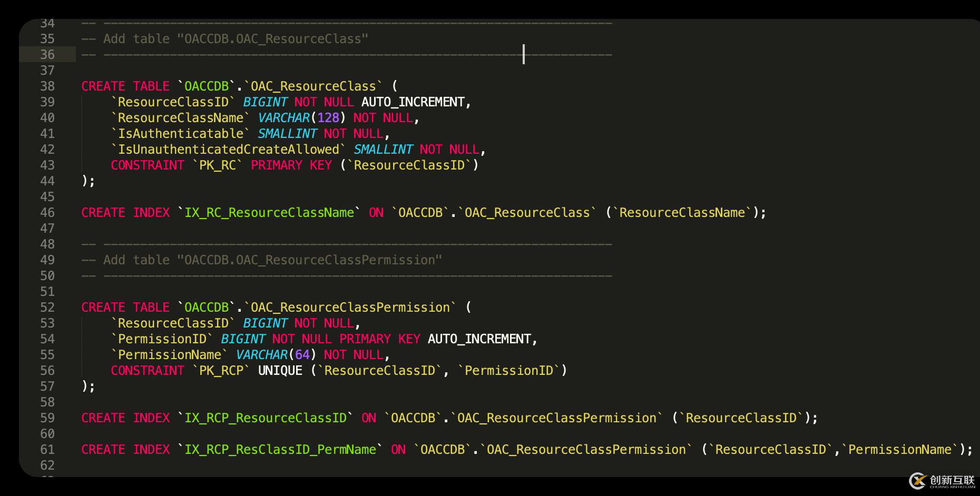The image size is (980, 496).
Task: Click the number 64 inside VARCHAR
Action: [x=302, y=355]
